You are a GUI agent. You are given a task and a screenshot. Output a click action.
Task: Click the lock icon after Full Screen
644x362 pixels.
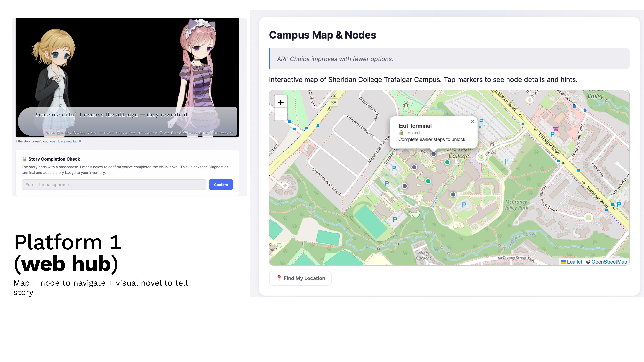coord(231,133)
